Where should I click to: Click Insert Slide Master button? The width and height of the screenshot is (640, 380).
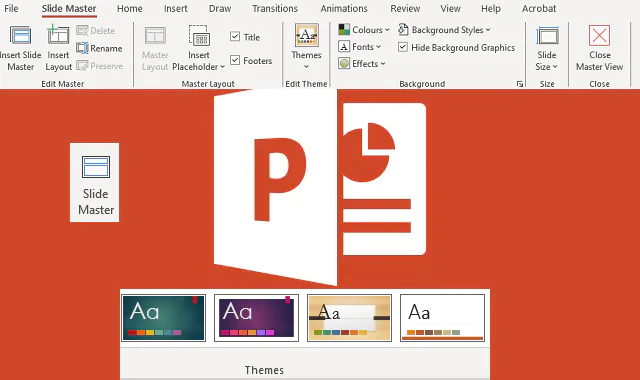[x=20, y=48]
